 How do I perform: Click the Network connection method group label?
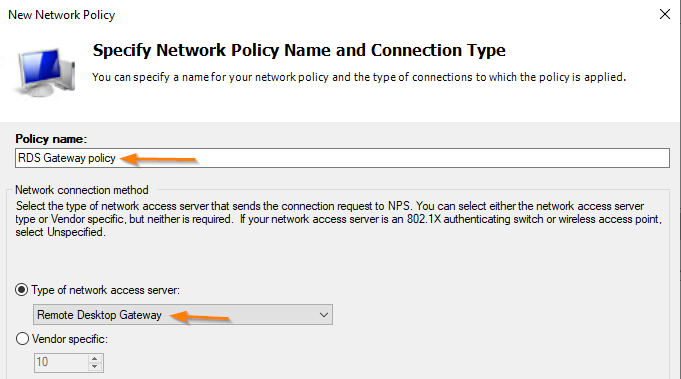point(82,190)
